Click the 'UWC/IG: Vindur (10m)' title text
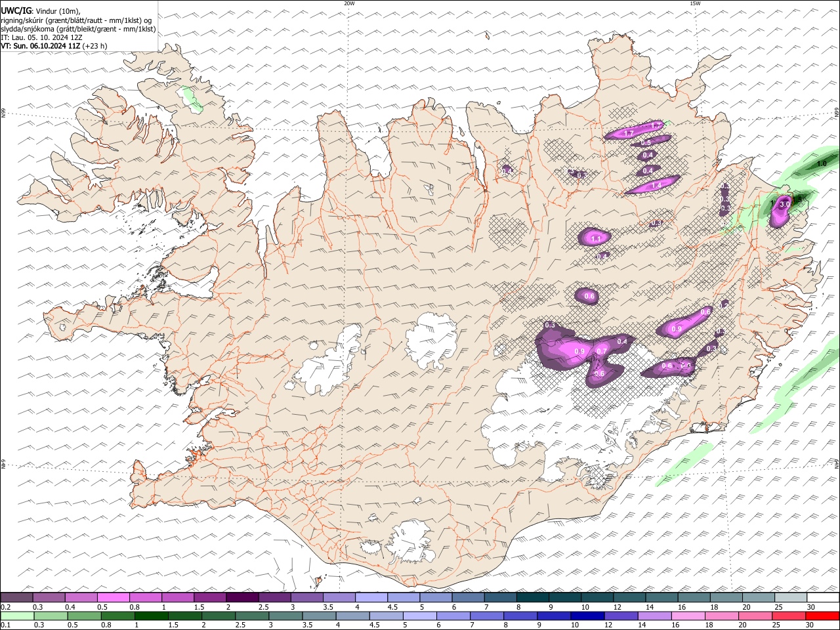 click(x=41, y=10)
